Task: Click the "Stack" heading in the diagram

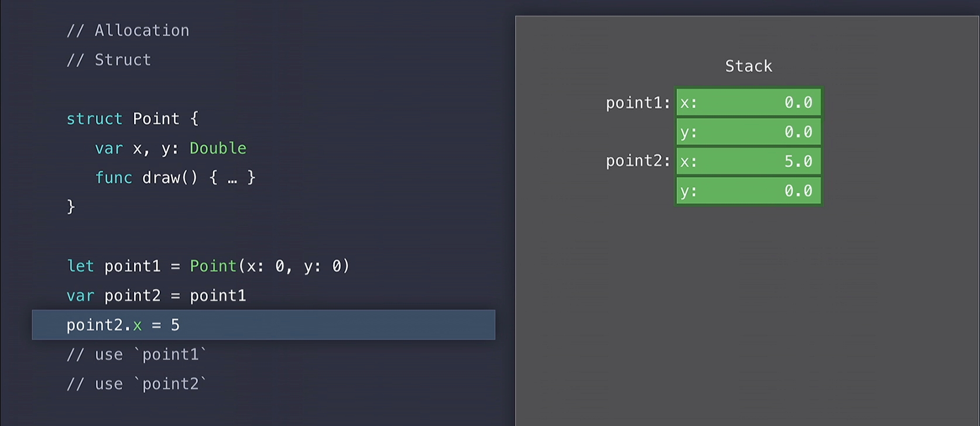Action: tap(748, 66)
